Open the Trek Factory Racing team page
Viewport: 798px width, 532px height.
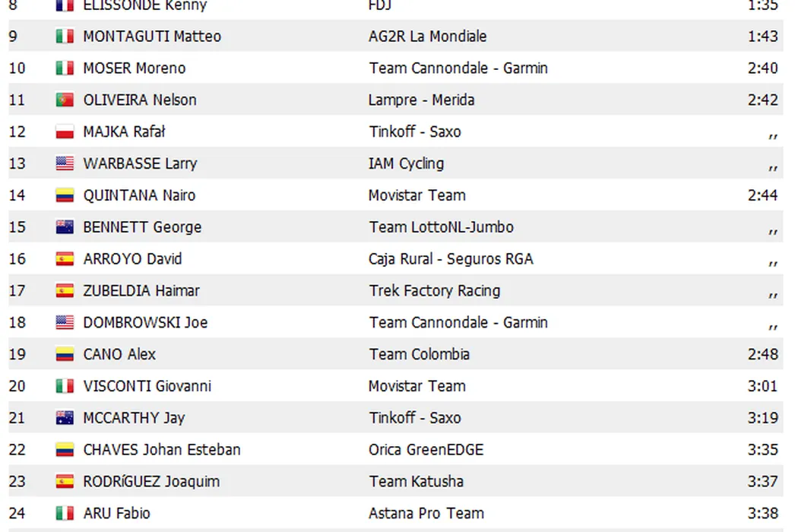pos(435,290)
